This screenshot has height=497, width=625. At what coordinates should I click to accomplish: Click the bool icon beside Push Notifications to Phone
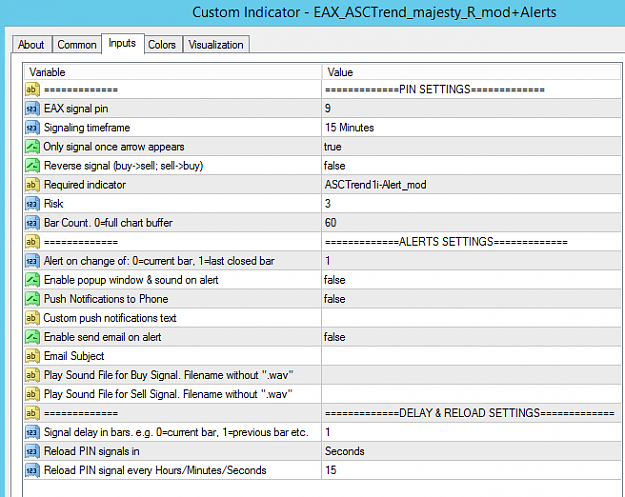point(32,299)
